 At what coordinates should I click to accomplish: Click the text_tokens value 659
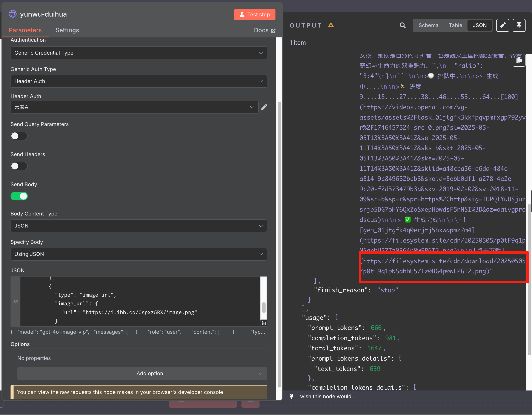(x=375, y=369)
